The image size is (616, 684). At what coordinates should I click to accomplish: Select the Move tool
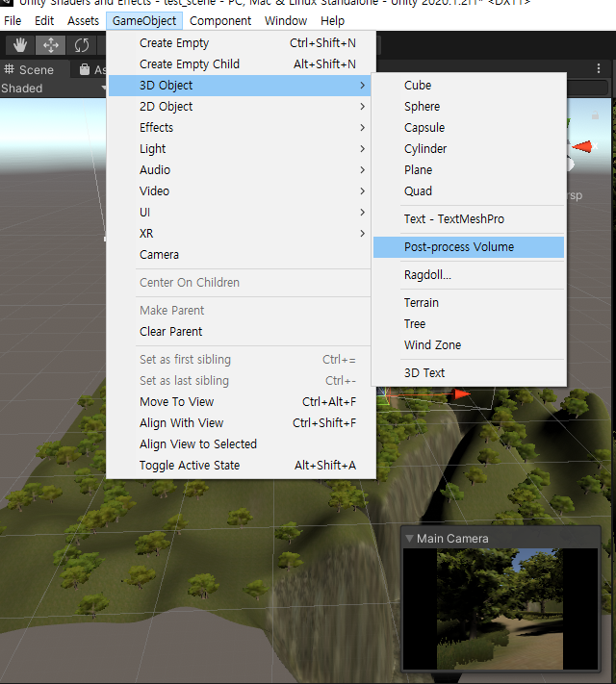[x=51, y=45]
